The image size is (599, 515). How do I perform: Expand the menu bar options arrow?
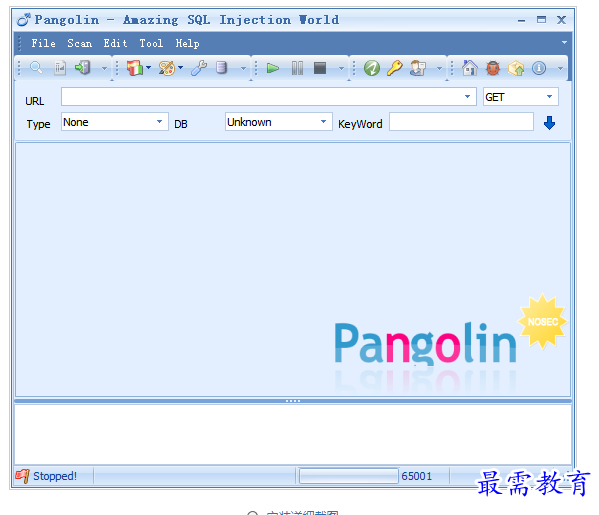564,42
